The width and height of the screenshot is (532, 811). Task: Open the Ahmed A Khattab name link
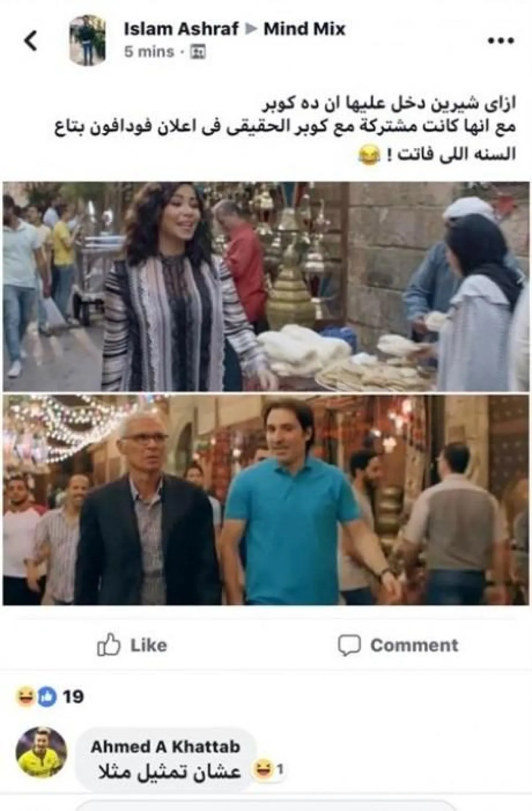tap(165, 747)
